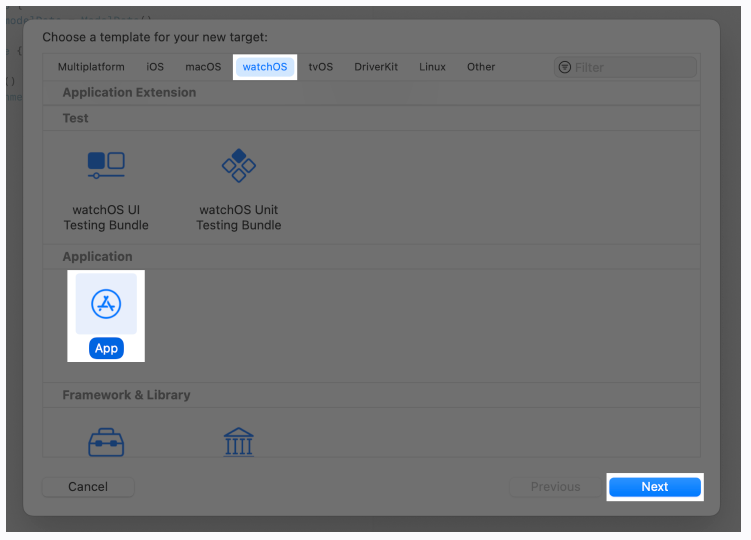Select the App template icon

pos(106,304)
